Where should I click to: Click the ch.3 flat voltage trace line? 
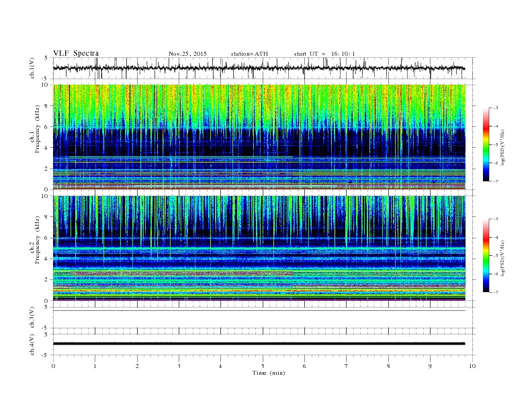coord(259,311)
